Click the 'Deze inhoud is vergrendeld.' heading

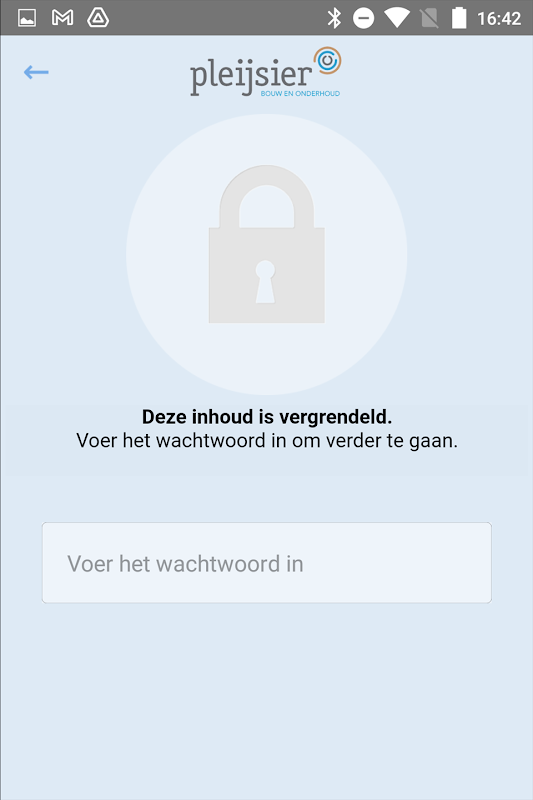pyautogui.click(x=267, y=417)
